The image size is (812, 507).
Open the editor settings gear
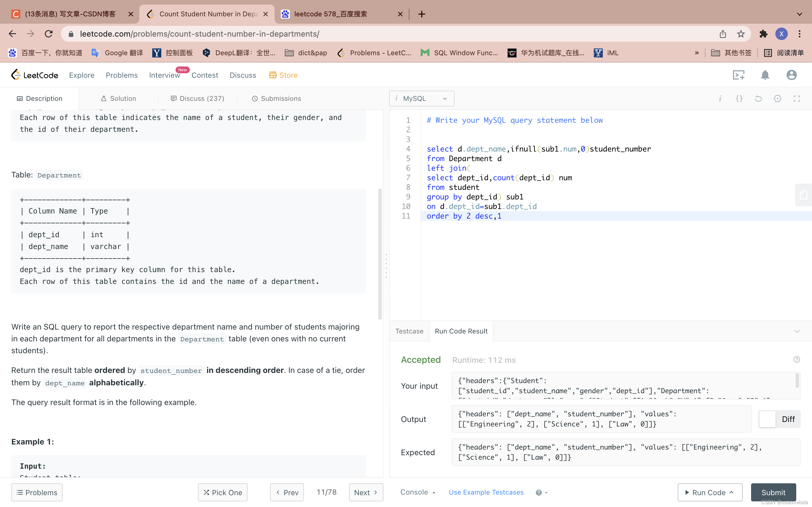coord(778,99)
